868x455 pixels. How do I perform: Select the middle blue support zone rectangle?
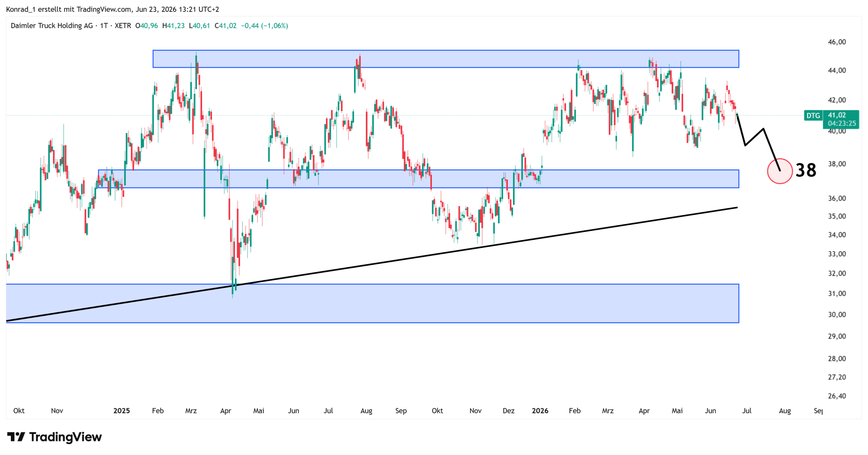click(418, 179)
